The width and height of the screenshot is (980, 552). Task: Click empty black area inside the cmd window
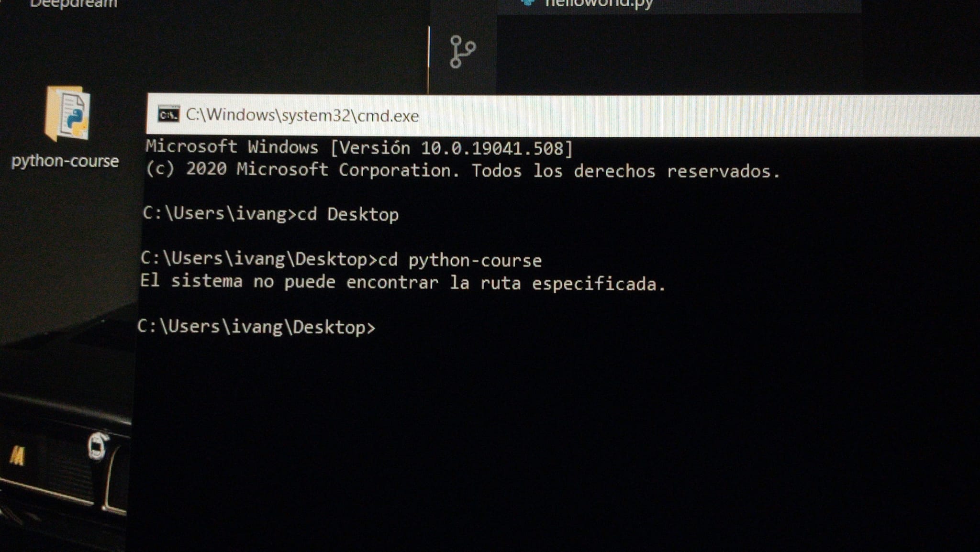click(574, 431)
